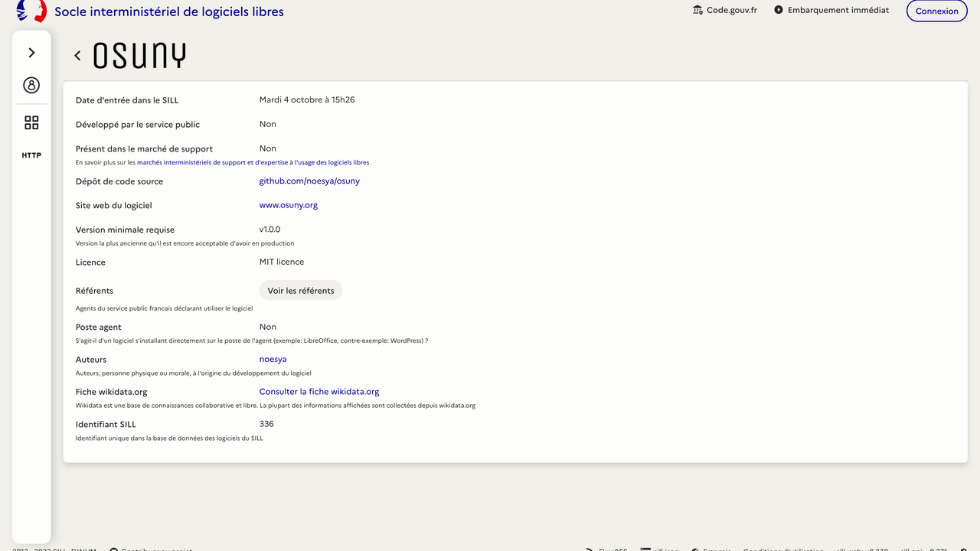Image resolution: width=980 pixels, height=551 pixels.
Task: Open the account icon in the sidebar
Action: pos(31,85)
